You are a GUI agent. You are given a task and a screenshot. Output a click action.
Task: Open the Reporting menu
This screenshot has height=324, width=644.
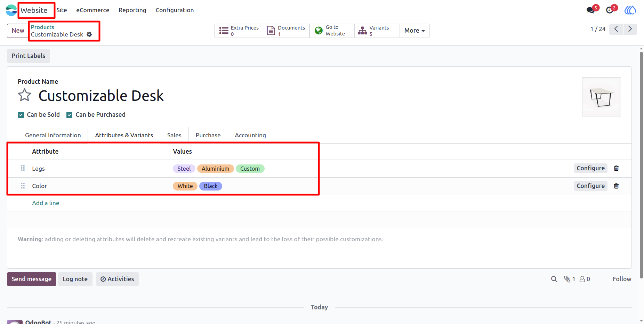pos(132,10)
